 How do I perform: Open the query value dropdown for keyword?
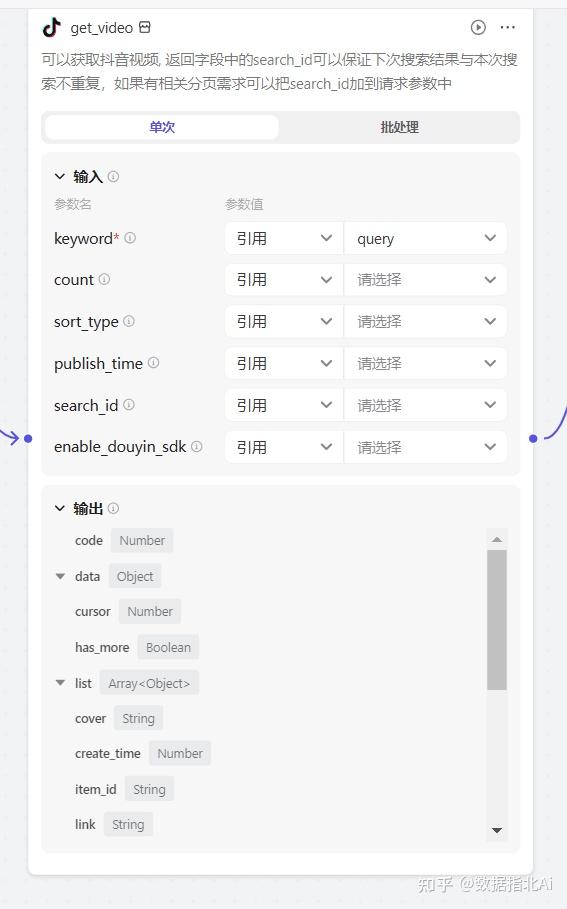[426, 238]
